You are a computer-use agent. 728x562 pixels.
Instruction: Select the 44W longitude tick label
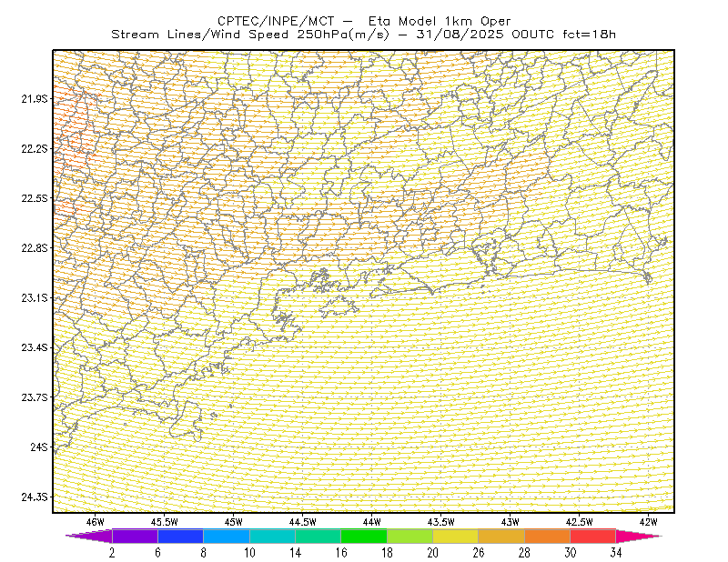point(372,522)
